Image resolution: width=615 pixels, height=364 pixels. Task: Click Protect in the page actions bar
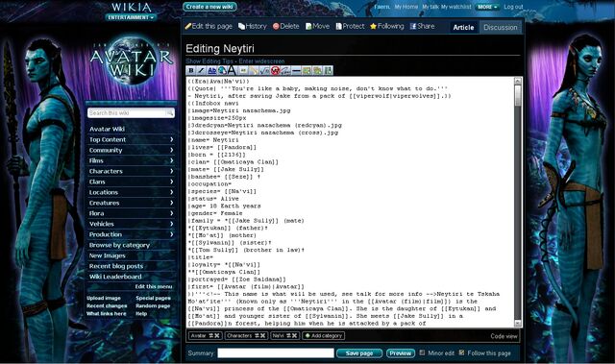point(350,26)
